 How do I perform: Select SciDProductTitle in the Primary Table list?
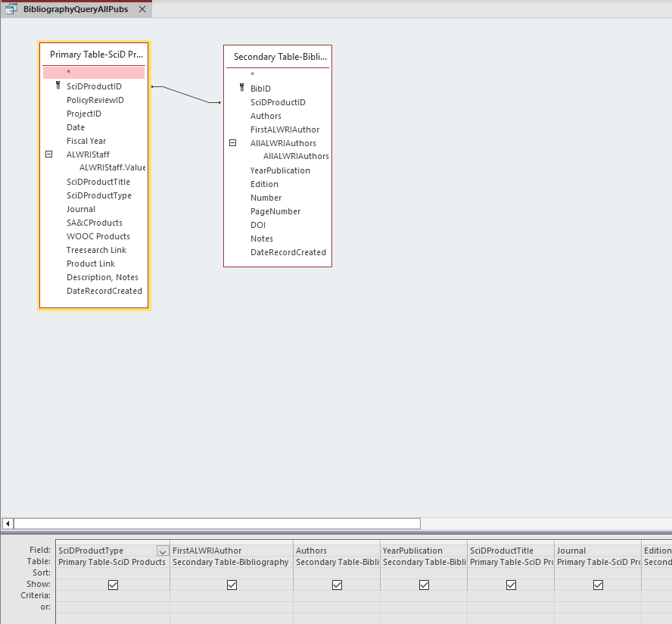click(x=98, y=182)
